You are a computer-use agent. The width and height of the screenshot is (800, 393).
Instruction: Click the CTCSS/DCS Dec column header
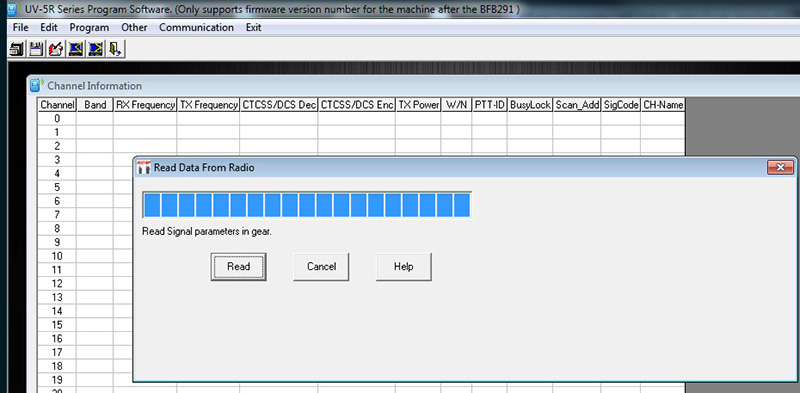(x=279, y=105)
